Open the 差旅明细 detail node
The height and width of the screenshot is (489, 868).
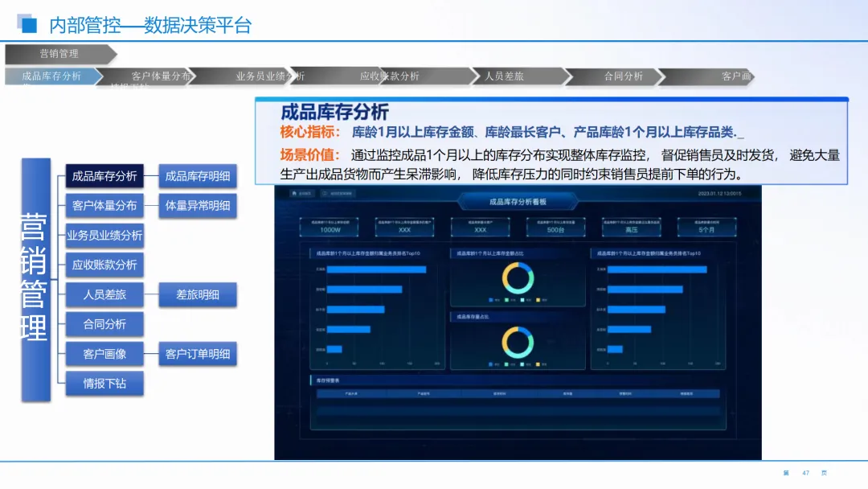pyautogui.click(x=198, y=294)
